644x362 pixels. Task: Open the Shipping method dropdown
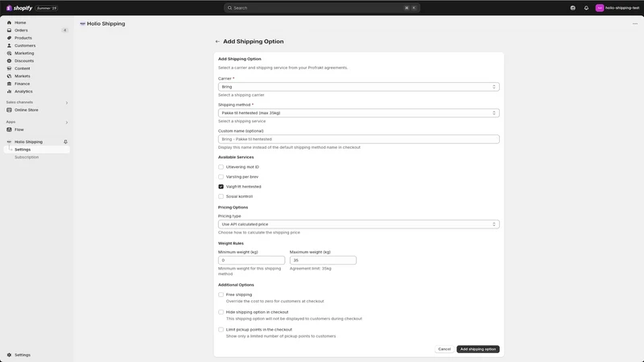coord(358,113)
